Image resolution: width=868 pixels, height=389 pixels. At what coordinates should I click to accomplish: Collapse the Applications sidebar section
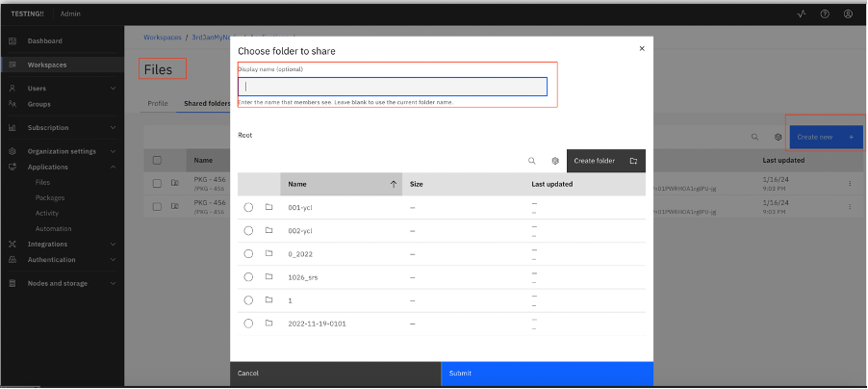(x=113, y=167)
